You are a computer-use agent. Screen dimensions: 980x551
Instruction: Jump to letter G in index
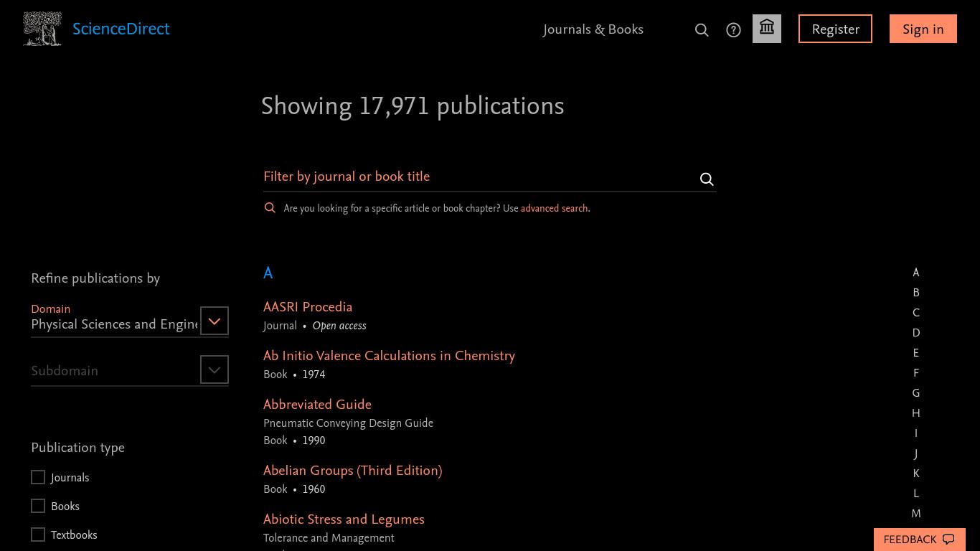[x=915, y=393]
